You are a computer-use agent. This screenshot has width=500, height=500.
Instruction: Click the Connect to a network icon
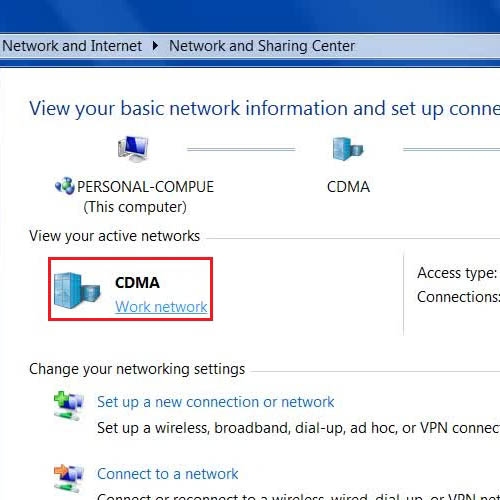68,479
